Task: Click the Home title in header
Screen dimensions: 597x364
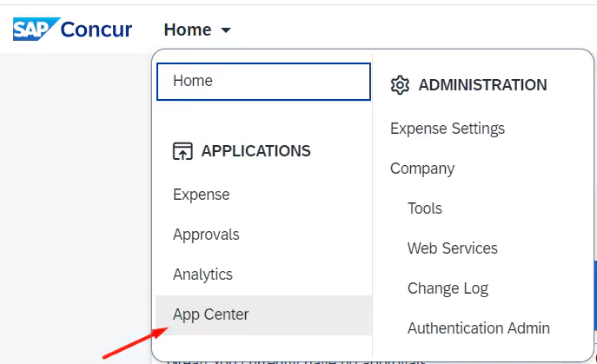Action: click(188, 30)
